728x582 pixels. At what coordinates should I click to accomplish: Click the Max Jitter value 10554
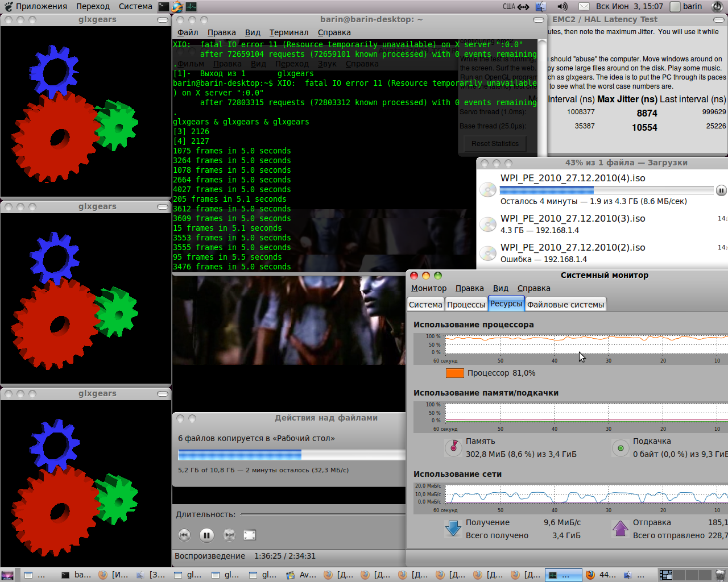click(644, 127)
